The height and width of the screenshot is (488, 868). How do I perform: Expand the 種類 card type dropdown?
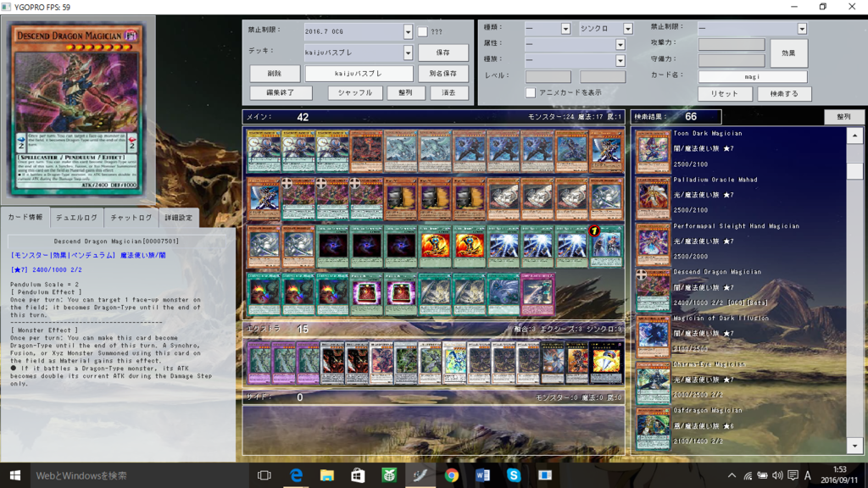[x=548, y=28]
